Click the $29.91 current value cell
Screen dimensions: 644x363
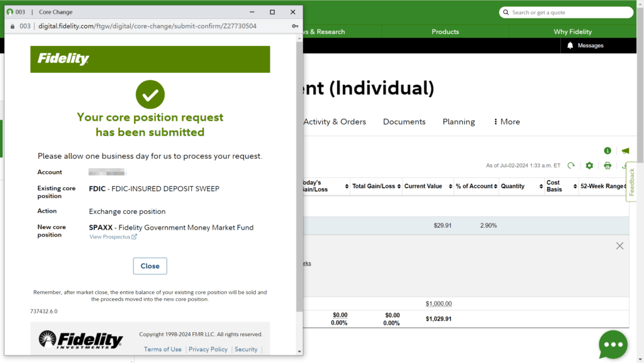[442, 225]
